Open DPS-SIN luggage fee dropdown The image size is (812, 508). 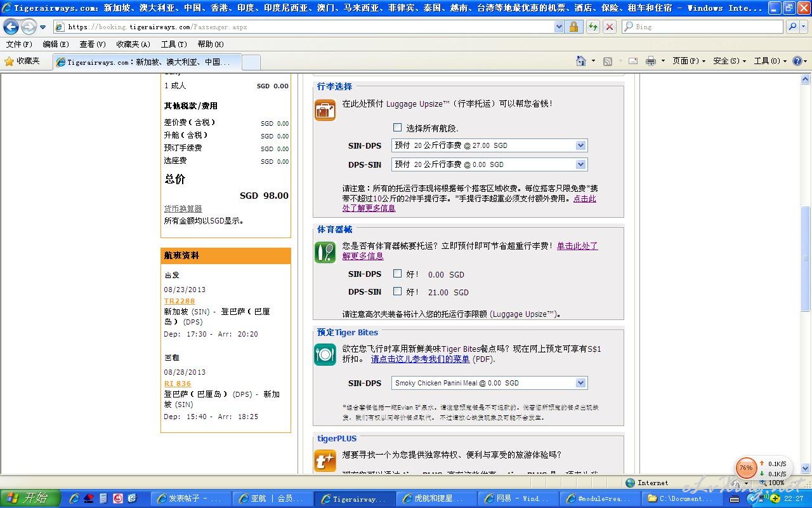click(x=489, y=164)
